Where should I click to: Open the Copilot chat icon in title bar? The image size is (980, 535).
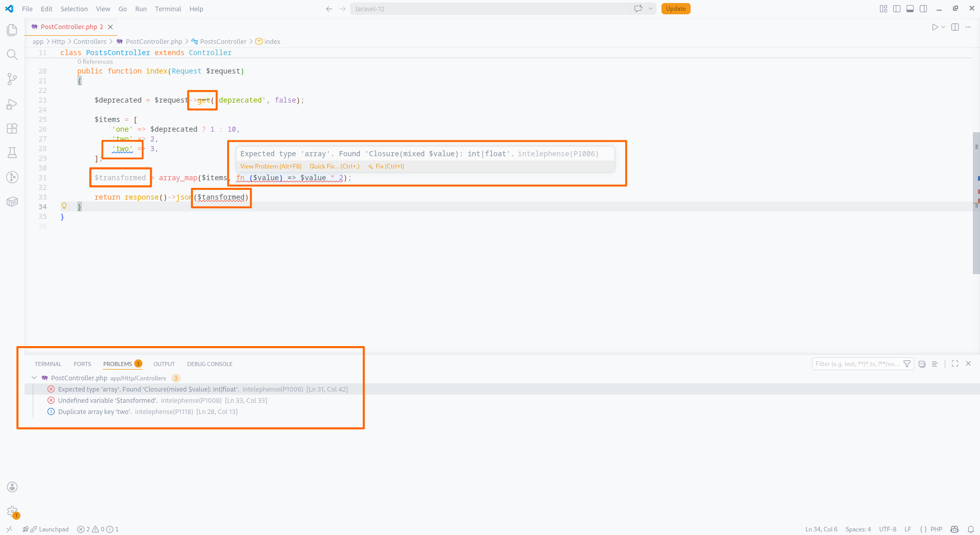point(638,9)
